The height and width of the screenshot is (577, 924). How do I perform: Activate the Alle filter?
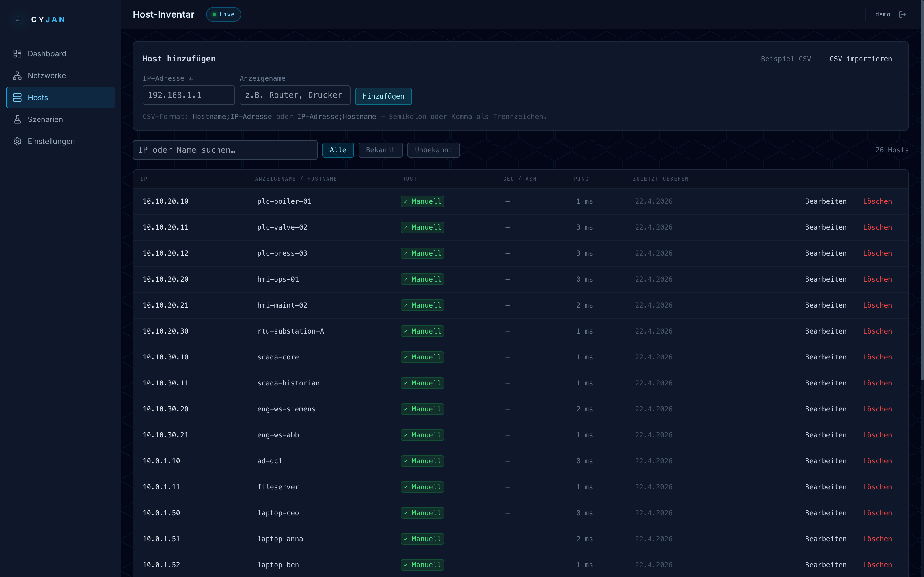point(338,150)
